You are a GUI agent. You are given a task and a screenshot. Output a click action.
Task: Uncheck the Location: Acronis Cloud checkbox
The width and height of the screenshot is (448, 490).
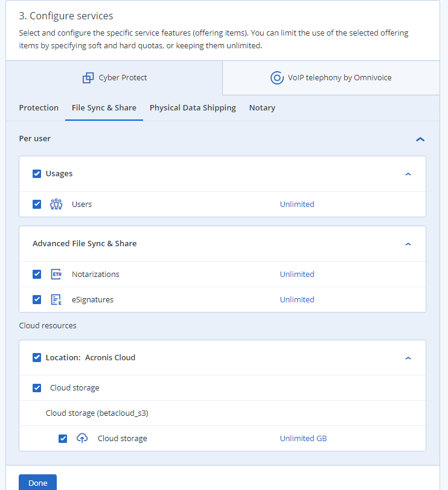(x=37, y=357)
